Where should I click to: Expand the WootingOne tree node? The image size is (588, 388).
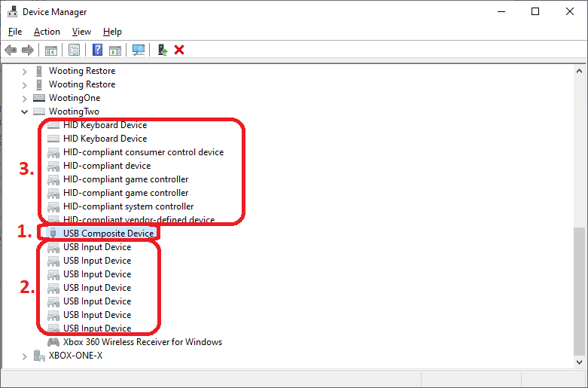click(25, 98)
